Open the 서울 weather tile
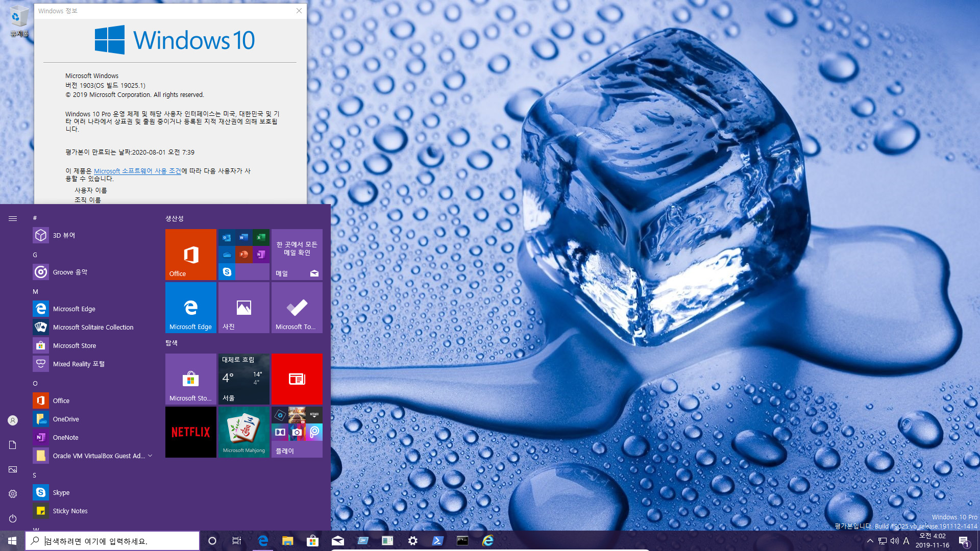980x551 pixels. (x=244, y=379)
